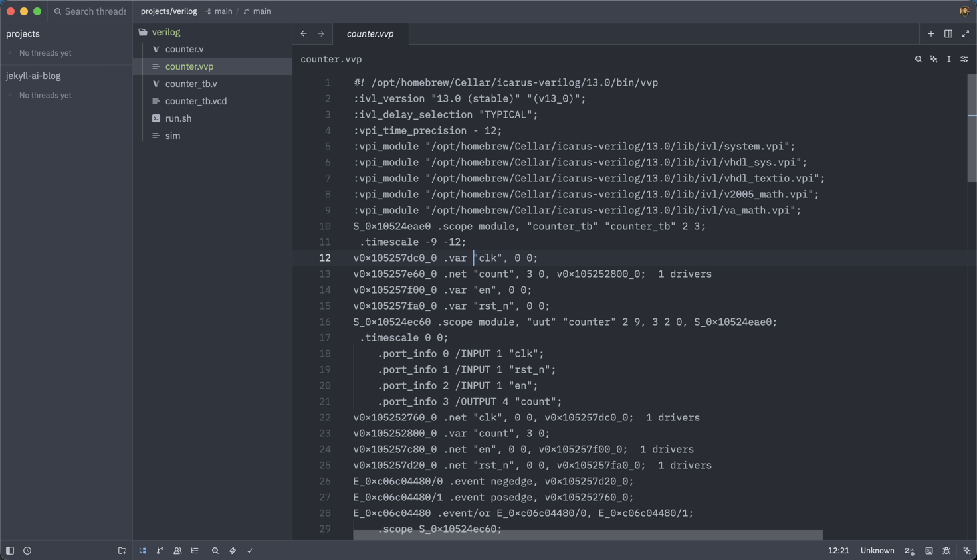This screenshot has width=977, height=560.
Task: Toggle the terminal panel icon
Action: pos(929,551)
